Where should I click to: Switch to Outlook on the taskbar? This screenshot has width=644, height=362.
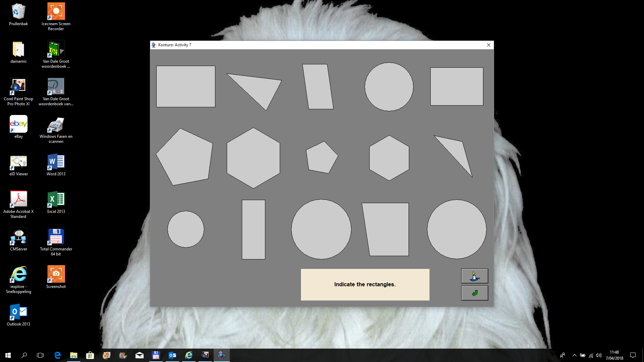(x=172, y=355)
